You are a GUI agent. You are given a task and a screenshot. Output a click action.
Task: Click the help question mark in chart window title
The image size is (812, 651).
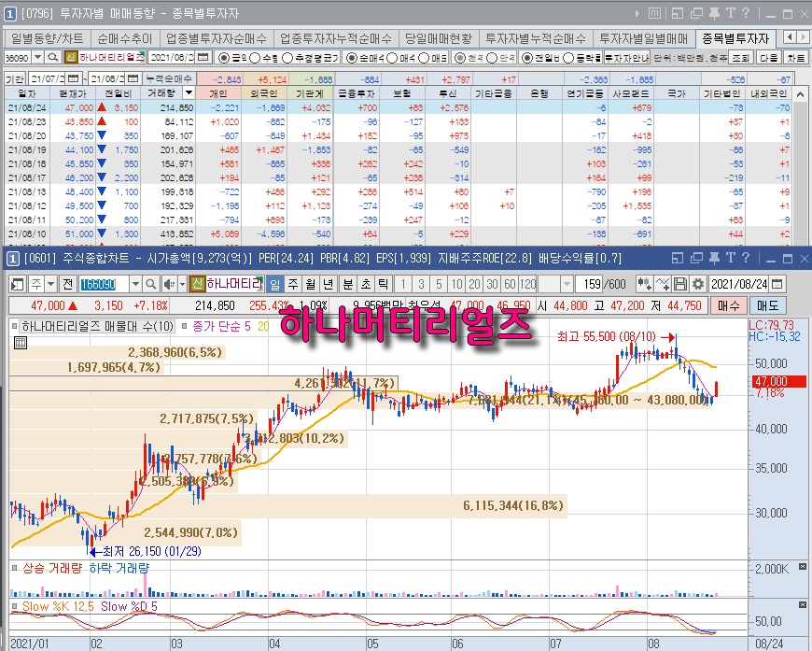click(x=745, y=258)
